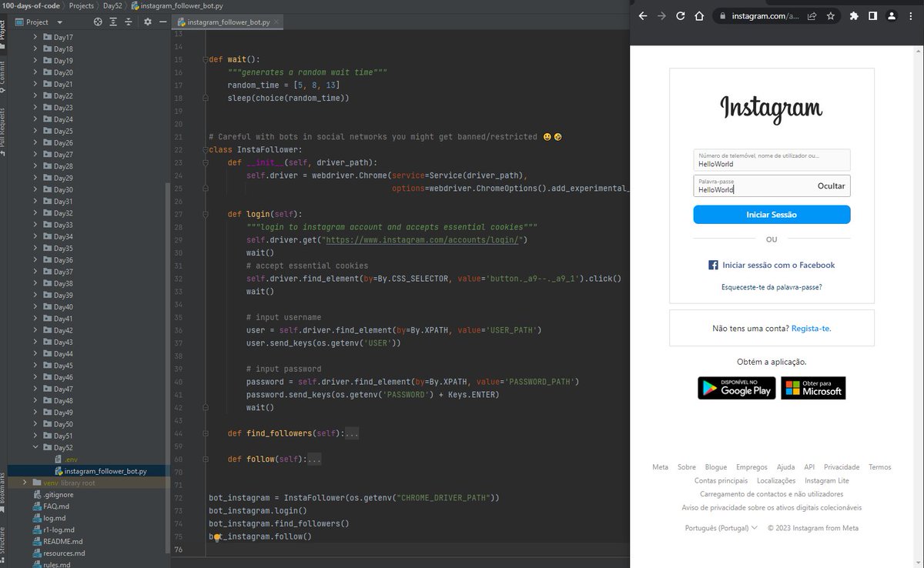Expand the Day25 folder
This screenshot has height=568, width=924.
click(35, 131)
